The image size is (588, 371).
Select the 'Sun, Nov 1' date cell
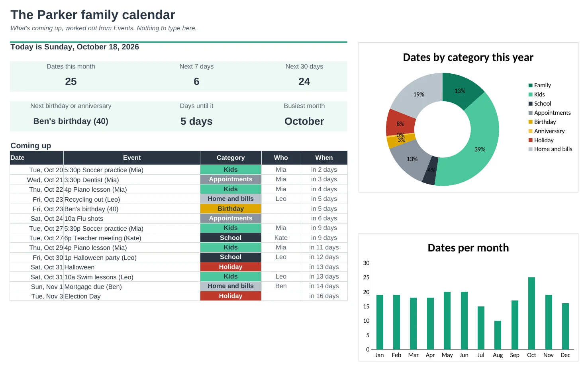pyautogui.click(x=37, y=287)
